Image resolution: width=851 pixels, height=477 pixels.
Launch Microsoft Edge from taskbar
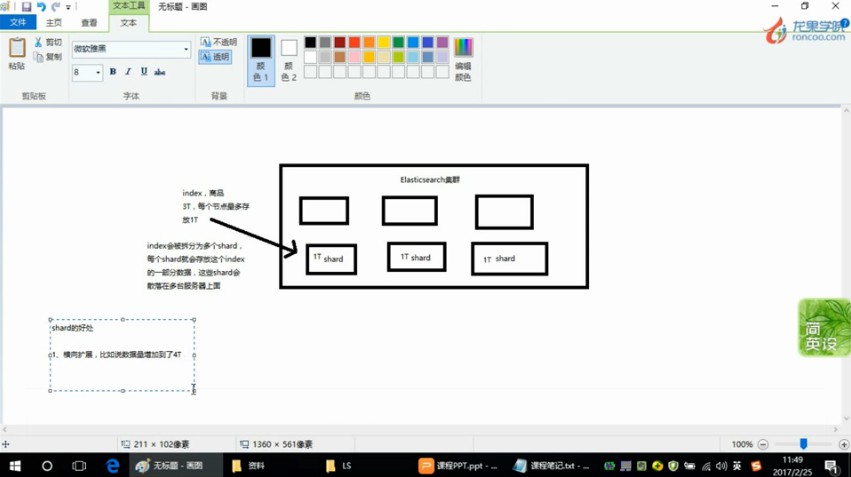[x=112, y=466]
